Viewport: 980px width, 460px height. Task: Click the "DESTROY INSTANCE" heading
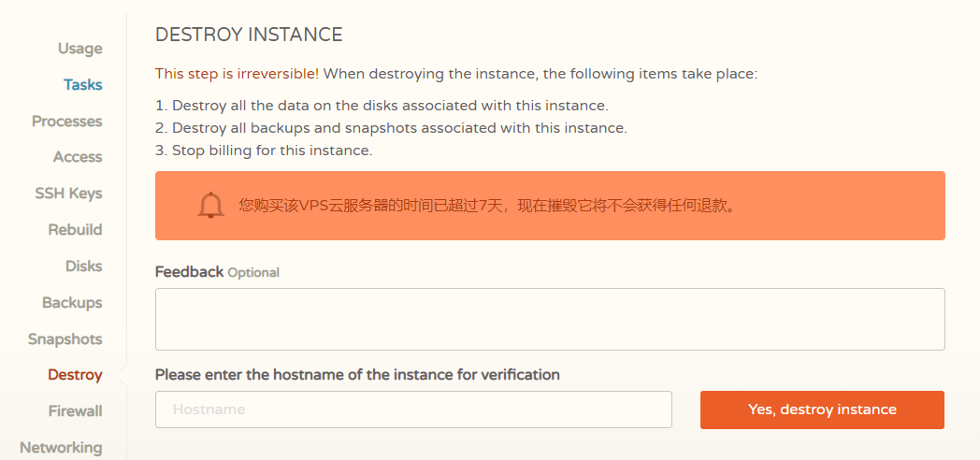coord(249,36)
